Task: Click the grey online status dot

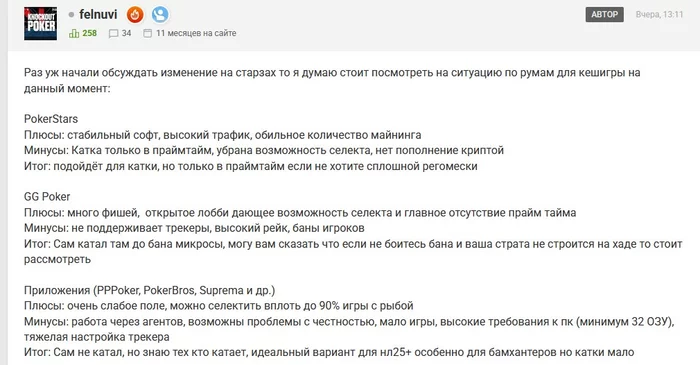Action: (71, 15)
